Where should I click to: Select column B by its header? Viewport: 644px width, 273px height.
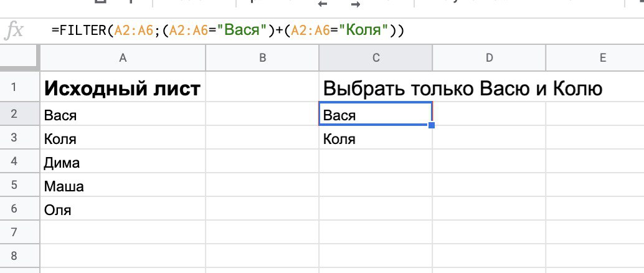[x=262, y=58]
